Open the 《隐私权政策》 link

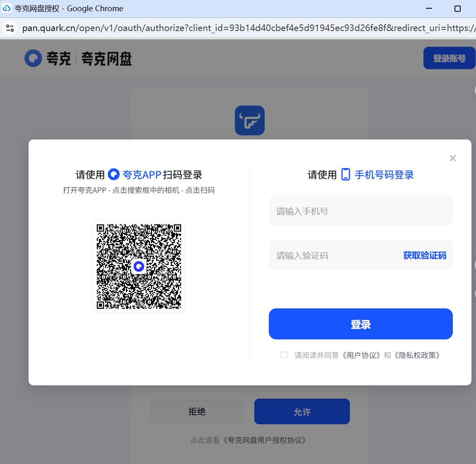pos(417,355)
